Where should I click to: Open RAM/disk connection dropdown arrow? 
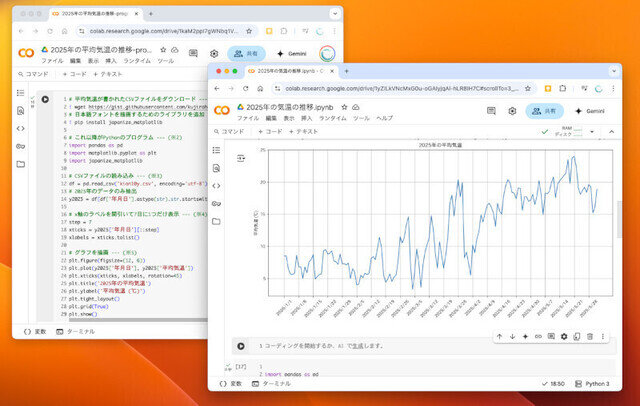click(x=592, y=132)
